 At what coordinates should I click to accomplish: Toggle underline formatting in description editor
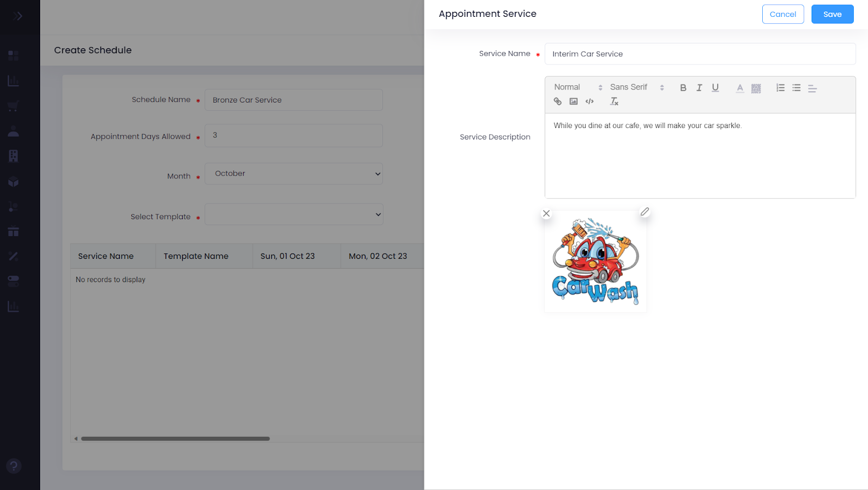(x=715, y=88)
